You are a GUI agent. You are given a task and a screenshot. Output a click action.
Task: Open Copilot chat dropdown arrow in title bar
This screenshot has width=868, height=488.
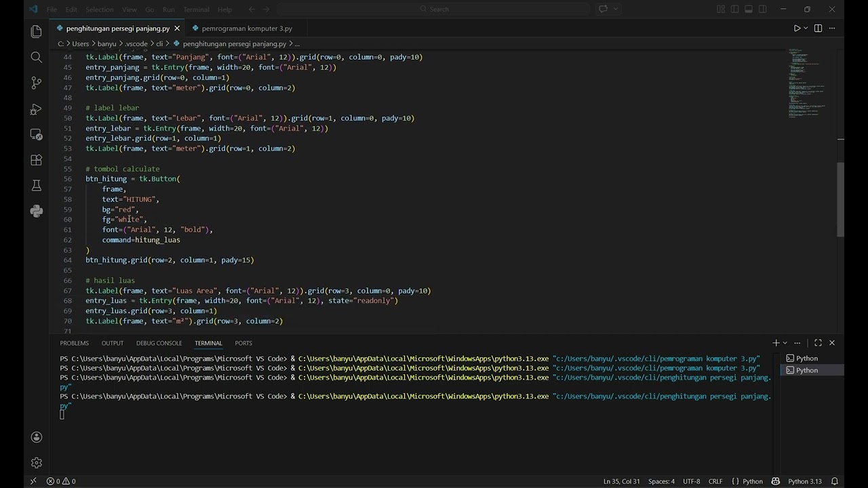pyautogui.click(x=616, y=9)
